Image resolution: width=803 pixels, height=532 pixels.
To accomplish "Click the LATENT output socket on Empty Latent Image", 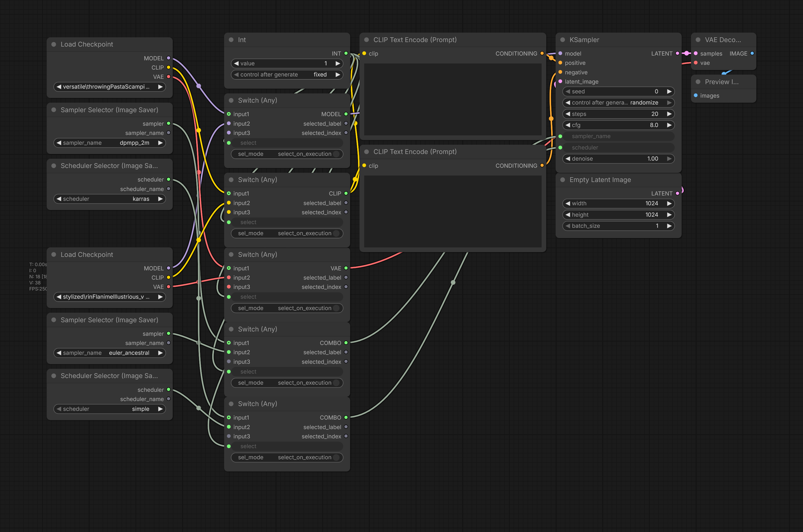I will point(678,193).
